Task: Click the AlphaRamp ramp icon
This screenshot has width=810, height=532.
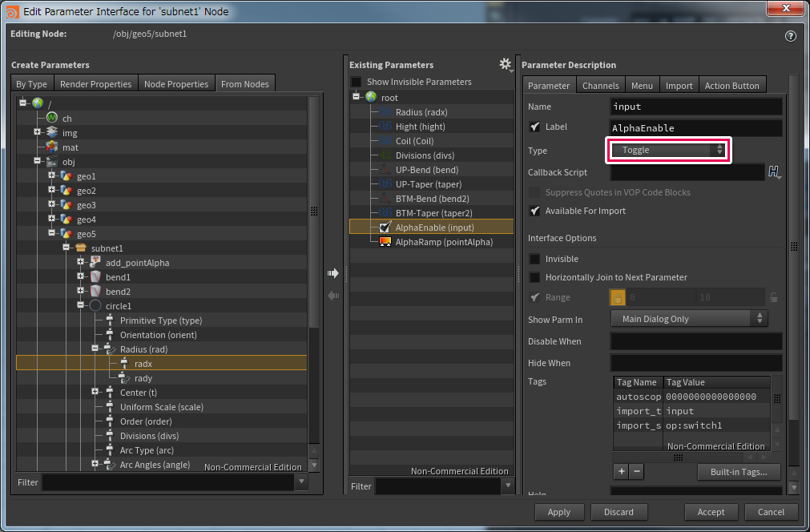Action: click(385, 242)
